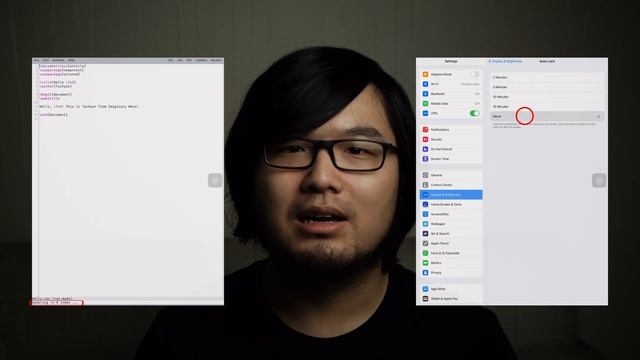Viewport: 640px width, 360px height.
Task: Go back to Display & Brightness
Action: tap(505, 61)
